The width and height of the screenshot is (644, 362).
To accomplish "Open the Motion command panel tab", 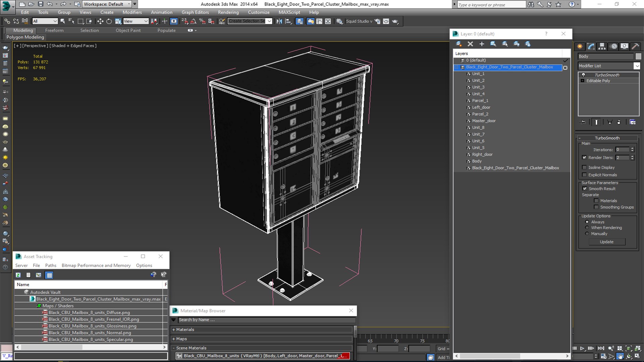I will point(613,46).
